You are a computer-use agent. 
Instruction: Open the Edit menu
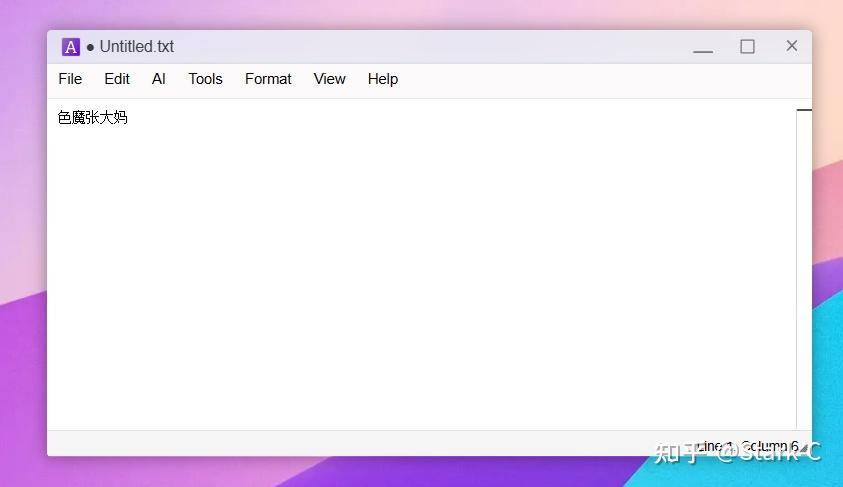117,79
